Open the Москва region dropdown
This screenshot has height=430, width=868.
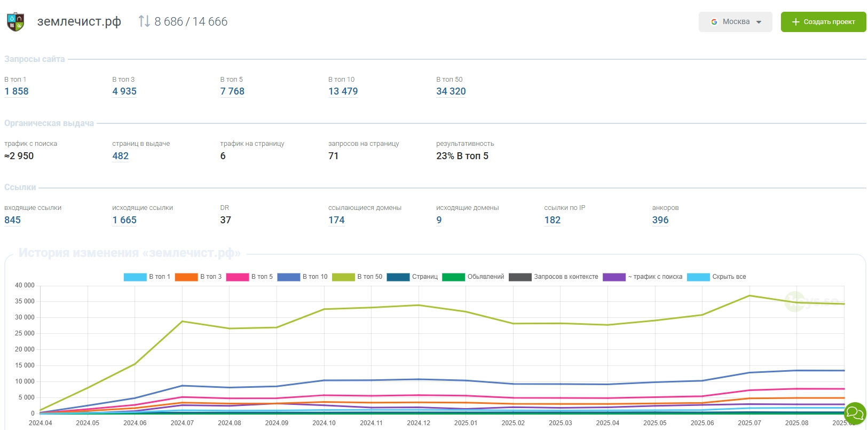pos(735,22)
